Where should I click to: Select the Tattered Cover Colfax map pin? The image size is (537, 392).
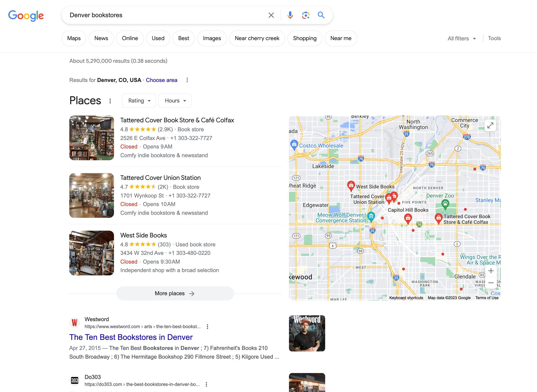pos(438,218)
